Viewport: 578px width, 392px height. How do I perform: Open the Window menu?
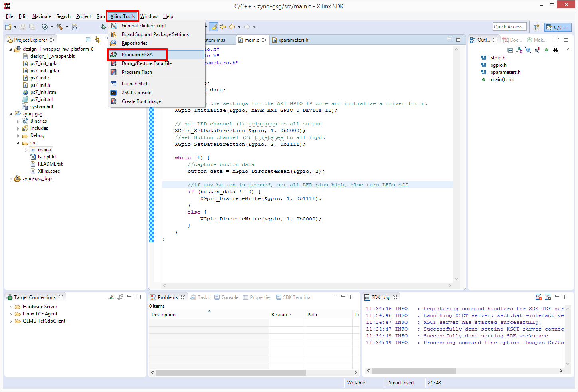point(149,16)
